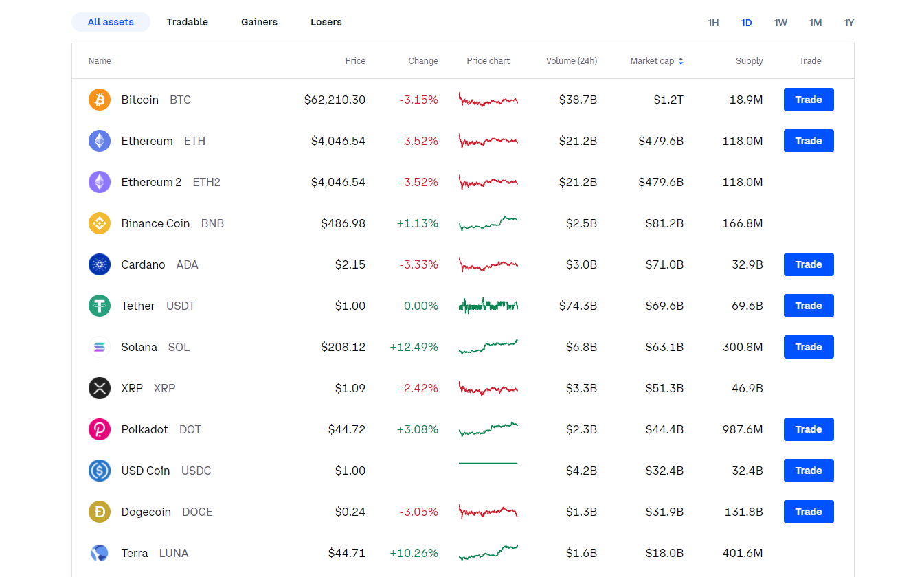This screenshot has width=924, height=577.
Task: Click the Trade button for Dogecoin
Action: pyautogui.click(x=809, y=512)
